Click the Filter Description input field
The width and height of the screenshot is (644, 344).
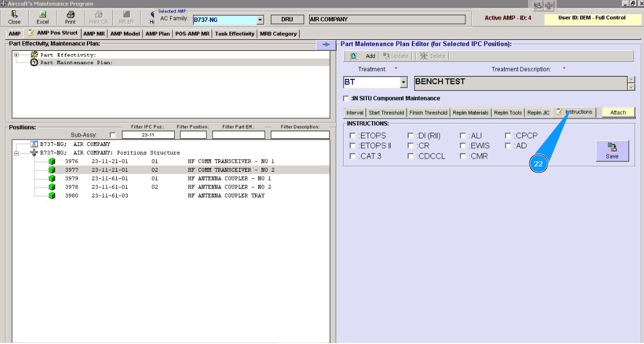coord(300,135)
